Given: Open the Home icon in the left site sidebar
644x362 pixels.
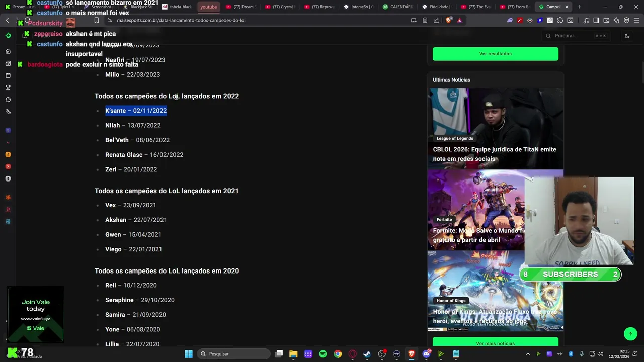Looking at the screenshot, I should pyautogui.click(x=8, y=51).
